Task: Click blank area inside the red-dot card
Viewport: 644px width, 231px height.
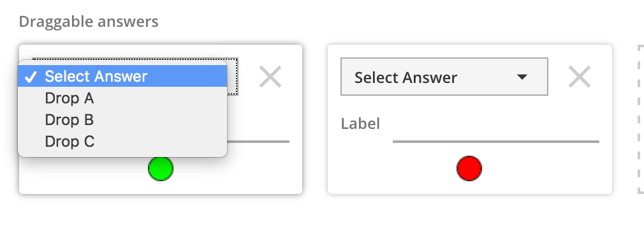Action: 546,173
